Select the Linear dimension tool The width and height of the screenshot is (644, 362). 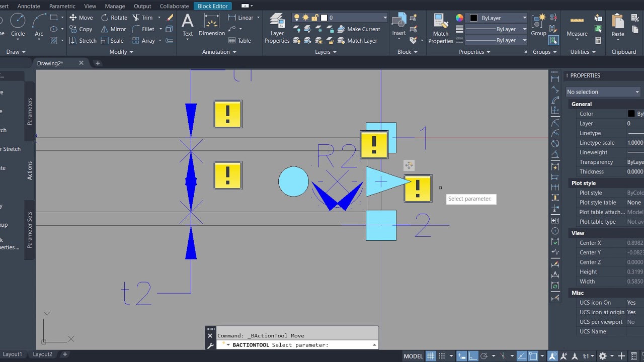241,18
